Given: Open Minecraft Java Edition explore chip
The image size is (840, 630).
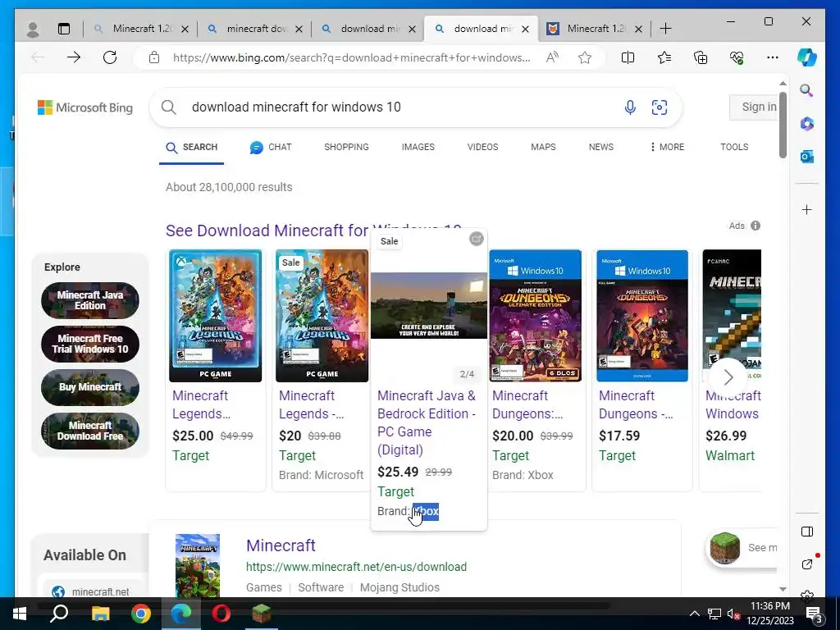Looking at the screenshot, I should (90, 300).
